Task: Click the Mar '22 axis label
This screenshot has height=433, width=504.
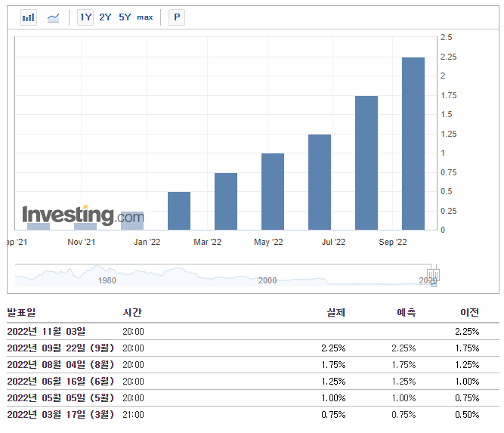Action: (x=207, y=242)
